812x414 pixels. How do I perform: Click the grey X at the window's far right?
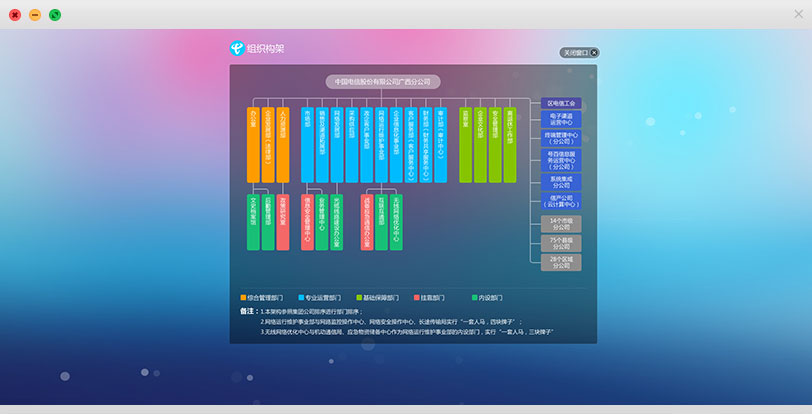[799, 14]
